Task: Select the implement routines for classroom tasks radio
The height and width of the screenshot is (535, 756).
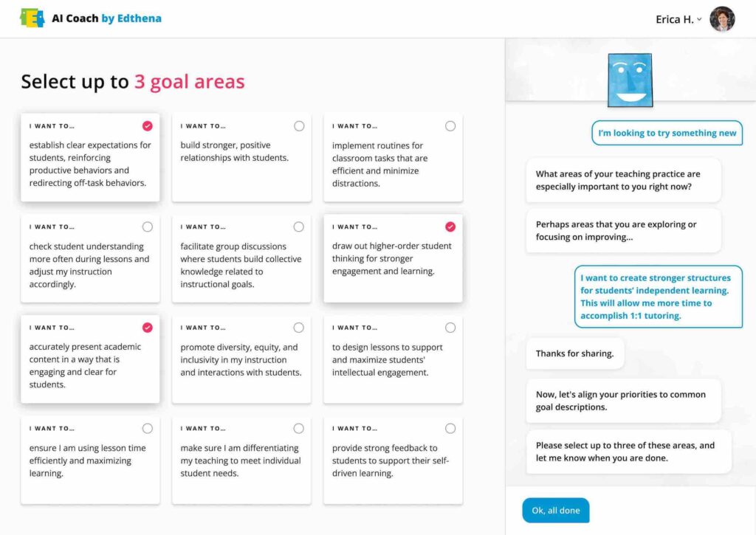Action: click(x=450, y=126)
